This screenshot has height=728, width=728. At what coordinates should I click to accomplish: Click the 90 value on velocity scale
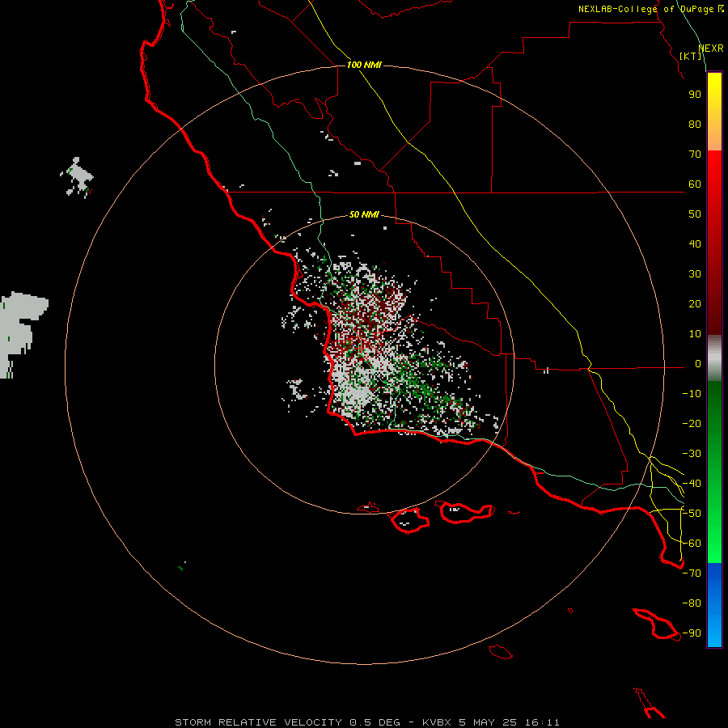(x=695, y=95)
